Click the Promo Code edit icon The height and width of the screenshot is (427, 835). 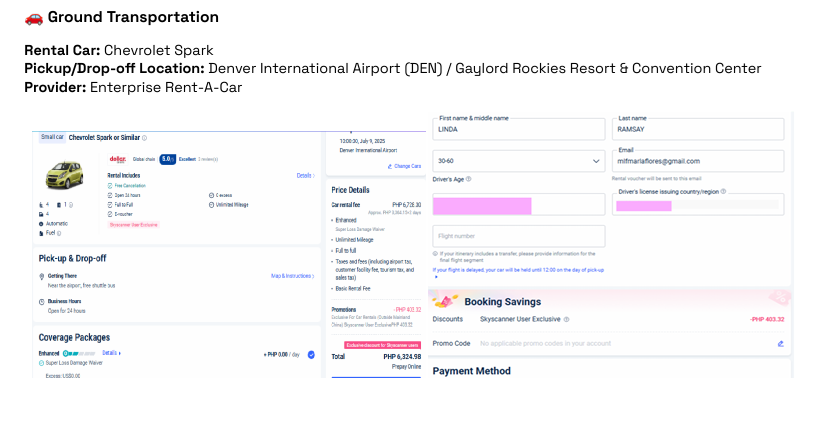(x=781, y=343)
